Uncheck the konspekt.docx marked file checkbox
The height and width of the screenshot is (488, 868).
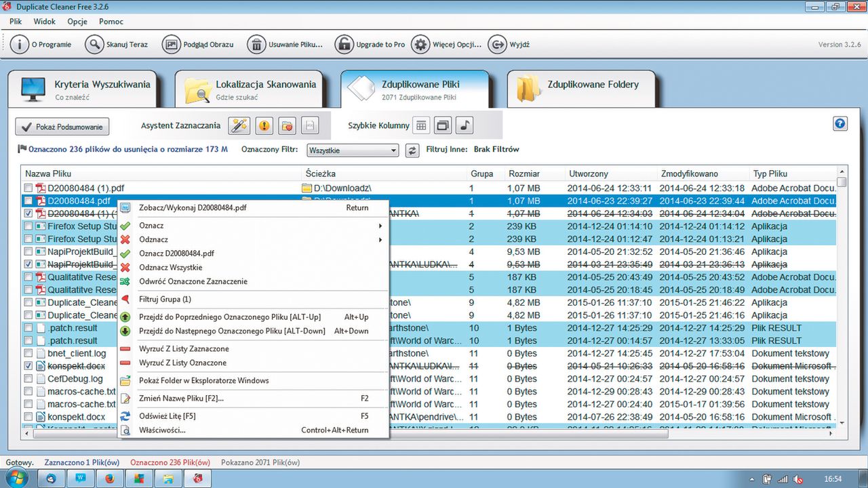click(x=28, y=366)
